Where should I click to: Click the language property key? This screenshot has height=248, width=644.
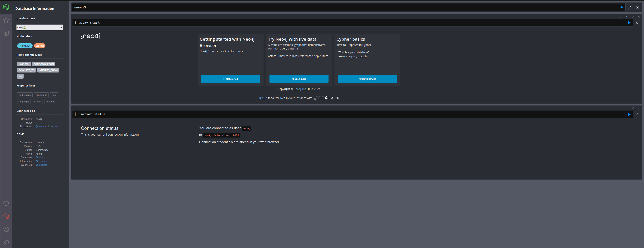[24, 102]
